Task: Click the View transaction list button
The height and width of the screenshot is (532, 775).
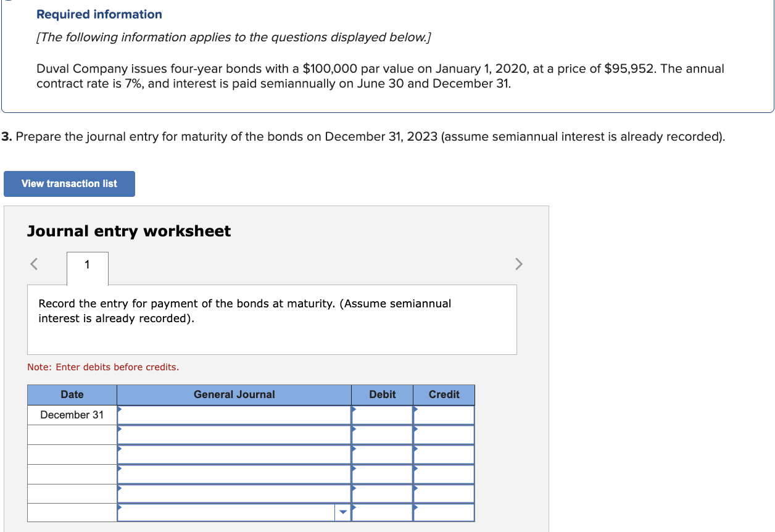Action: 69,184
